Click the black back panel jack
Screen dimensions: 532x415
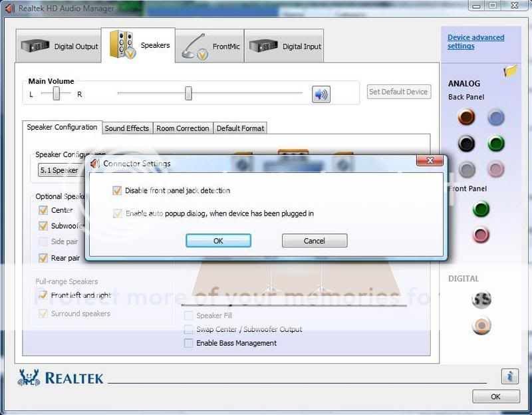467,144
